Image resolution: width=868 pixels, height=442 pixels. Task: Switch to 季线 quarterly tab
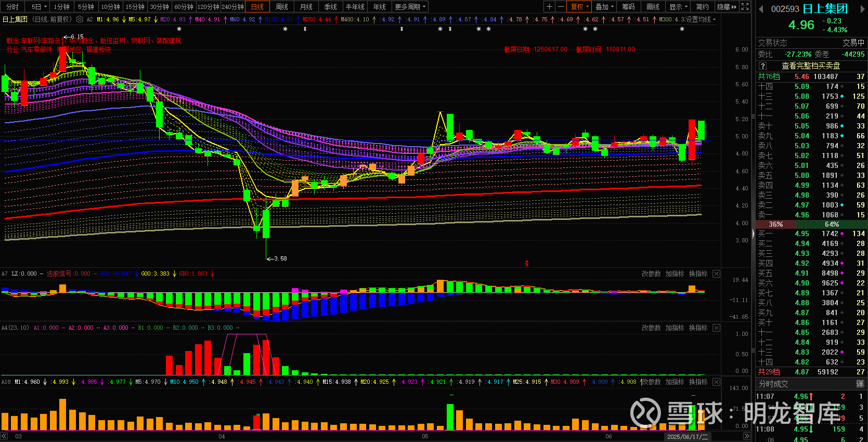click(x=330, y=7)
